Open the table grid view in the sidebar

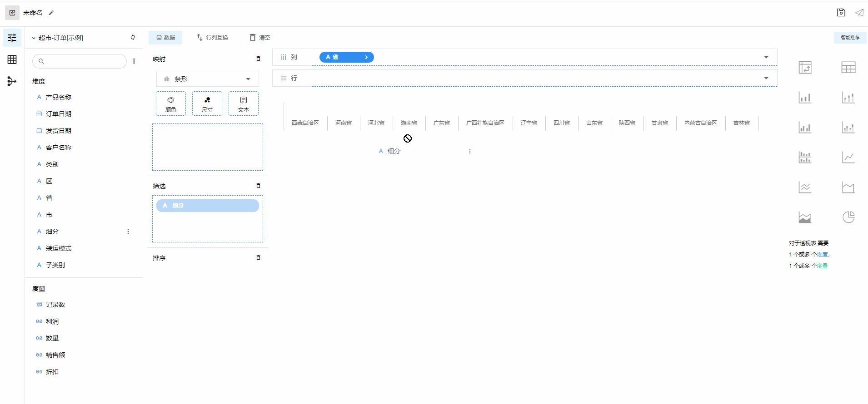12,59
